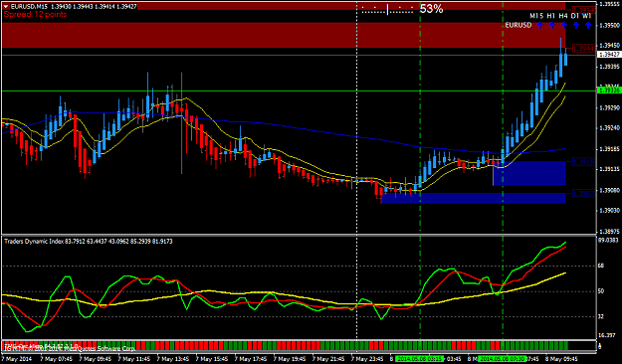Image resolution: width=622 pixels, height=364 pixels.
Task: Click the EURUSD symbol label in trend panel
Action: pyautogui.click(x=518, y=25)
